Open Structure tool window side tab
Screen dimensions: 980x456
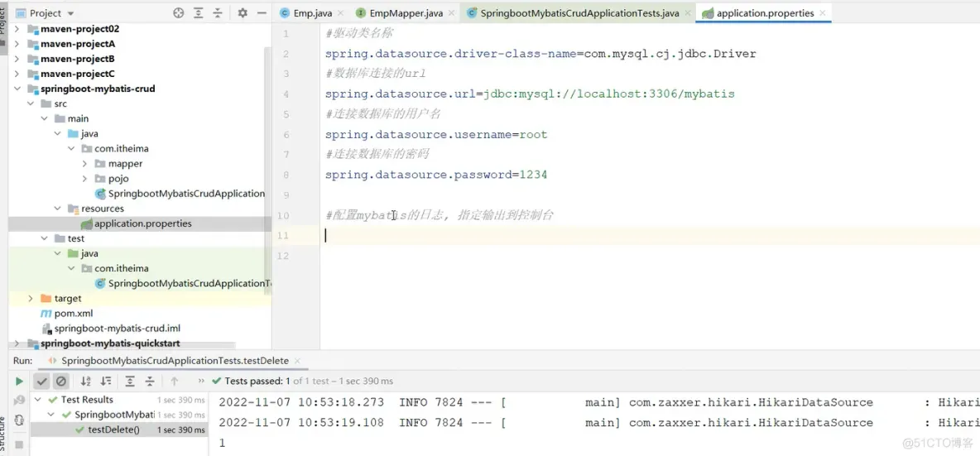pos(3,435)
